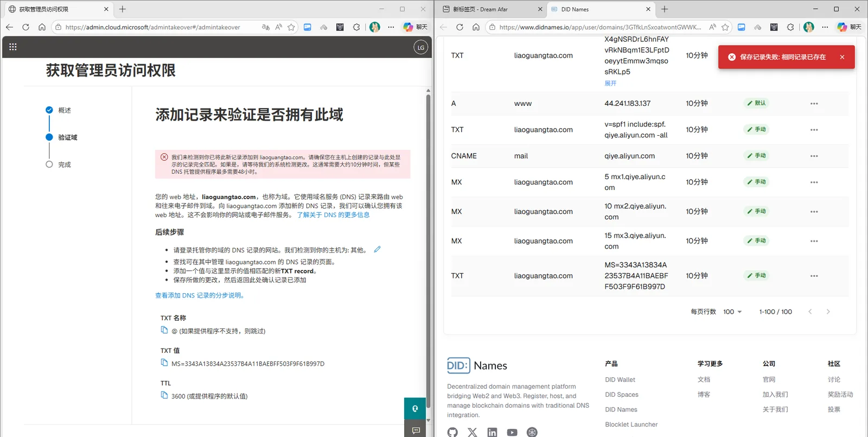
Task: Open the 加入我们 footer link
Action: point(775,395)
